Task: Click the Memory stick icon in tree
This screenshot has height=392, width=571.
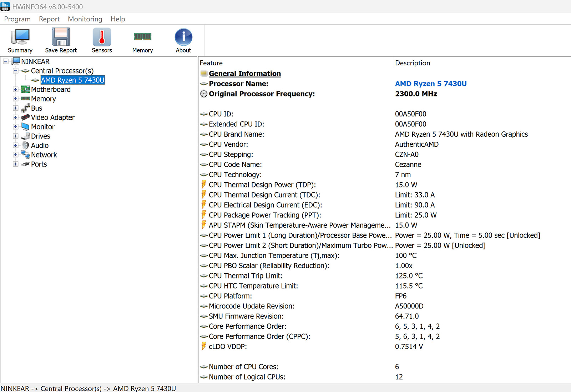Action: pos(25,99)
